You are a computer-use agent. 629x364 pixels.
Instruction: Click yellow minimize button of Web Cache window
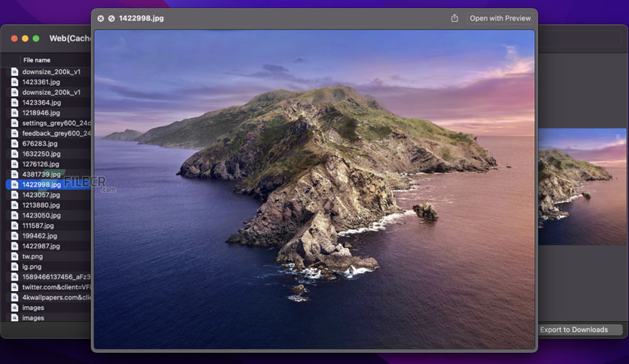click(x=26, y=38)
